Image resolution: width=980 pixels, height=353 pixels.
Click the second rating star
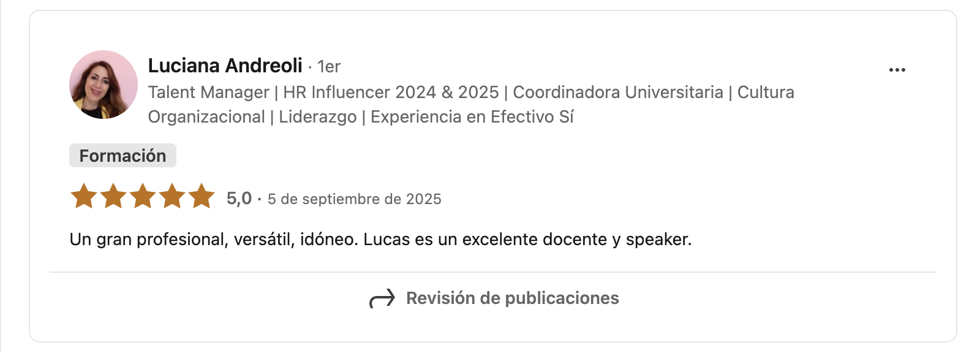coord(113,197)
